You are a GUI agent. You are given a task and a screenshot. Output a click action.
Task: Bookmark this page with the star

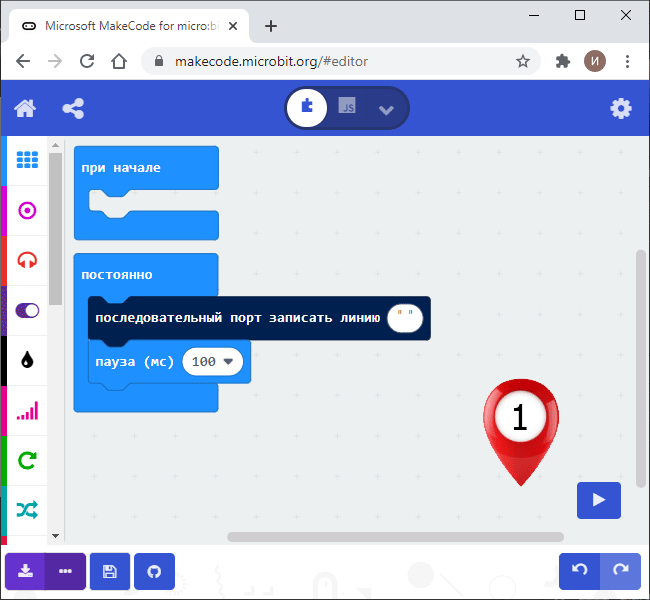(523, 61)
